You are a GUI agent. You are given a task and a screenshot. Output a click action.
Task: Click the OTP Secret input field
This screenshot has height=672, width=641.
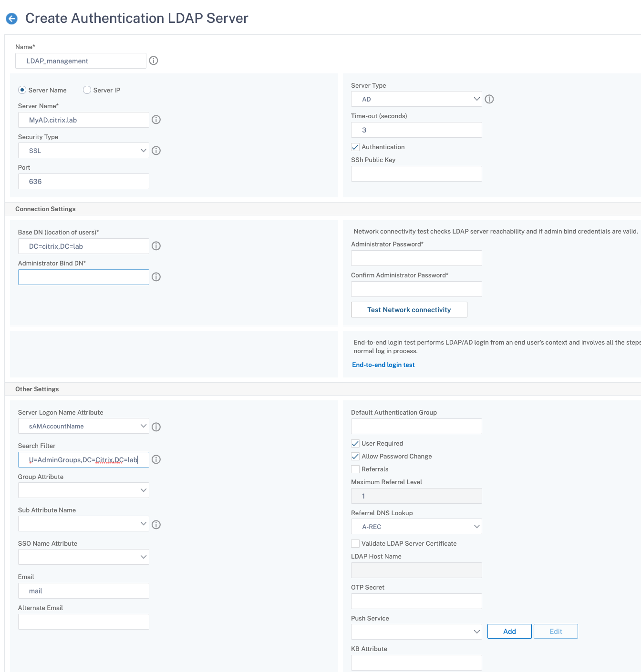416,601
